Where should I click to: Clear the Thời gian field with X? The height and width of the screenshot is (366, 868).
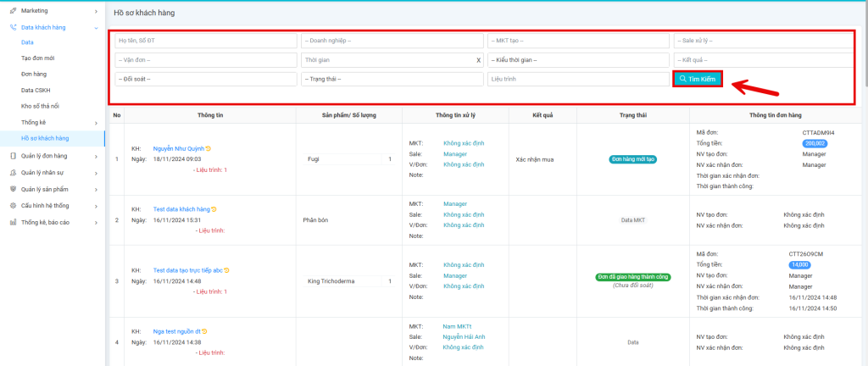pos(478,60)
